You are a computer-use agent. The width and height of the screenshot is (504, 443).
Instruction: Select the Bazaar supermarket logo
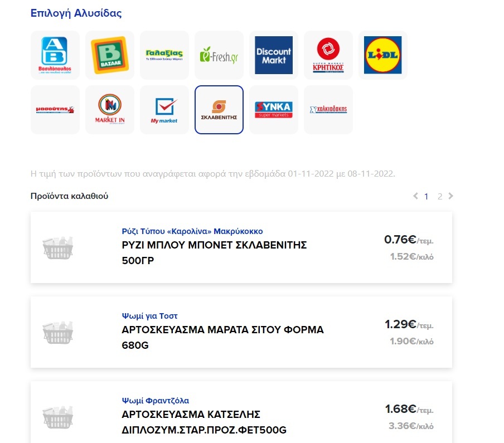pos(109,54)
